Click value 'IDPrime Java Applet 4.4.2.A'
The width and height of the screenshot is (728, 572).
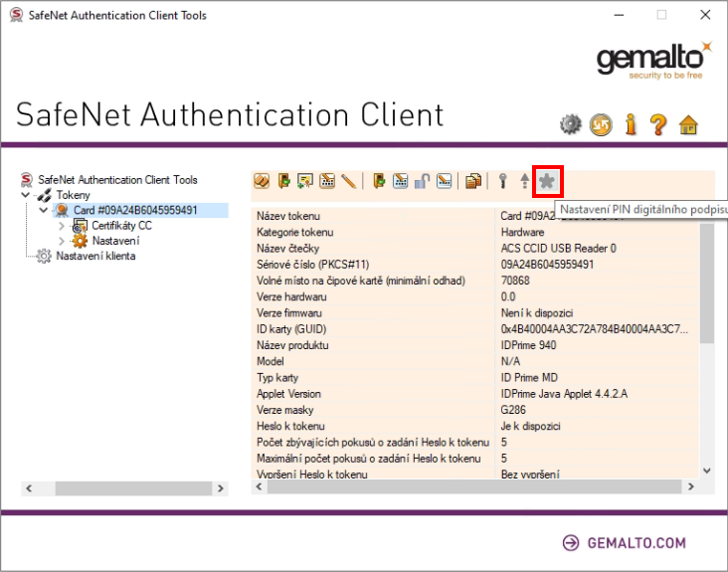tap(564, 394)
